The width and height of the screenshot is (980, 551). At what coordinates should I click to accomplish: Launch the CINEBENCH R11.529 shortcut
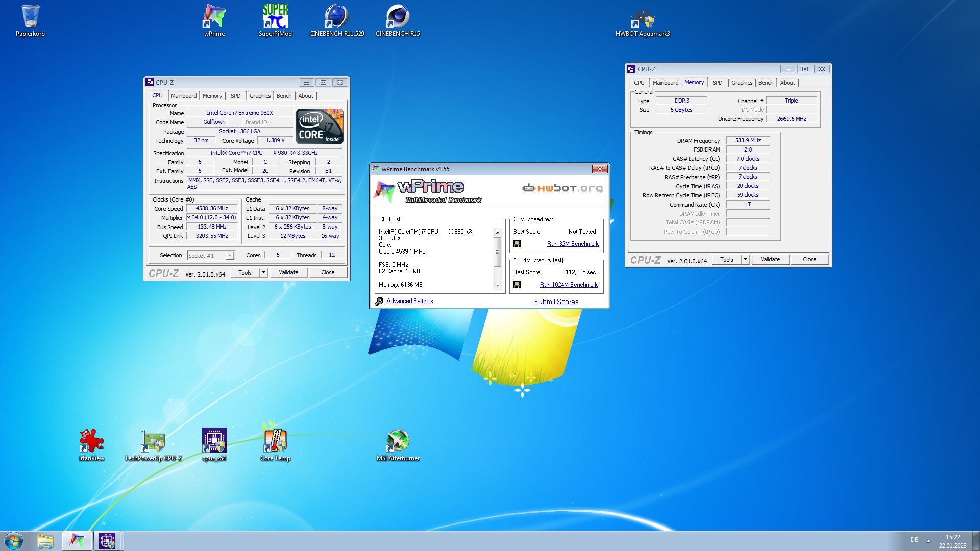337,20
